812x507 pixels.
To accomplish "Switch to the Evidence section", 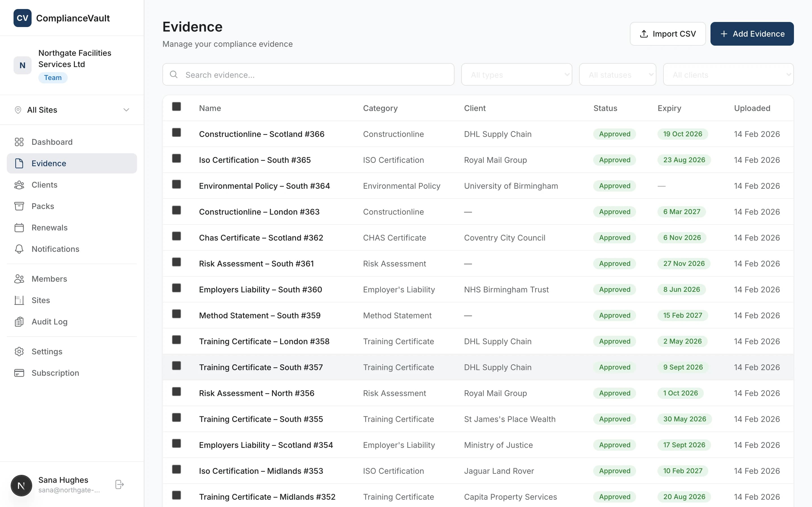I will tap(49, 163).
